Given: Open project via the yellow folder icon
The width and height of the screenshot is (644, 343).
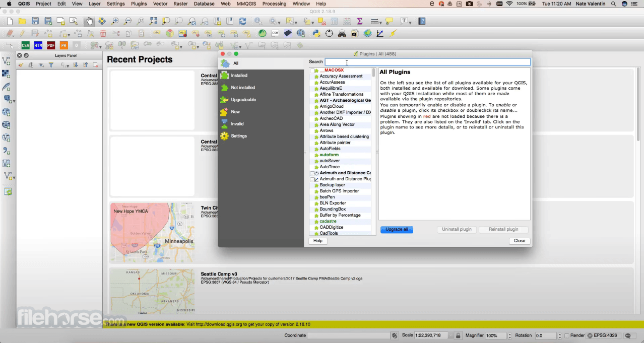Looking at the screenshot, I should tap(22, 21).
